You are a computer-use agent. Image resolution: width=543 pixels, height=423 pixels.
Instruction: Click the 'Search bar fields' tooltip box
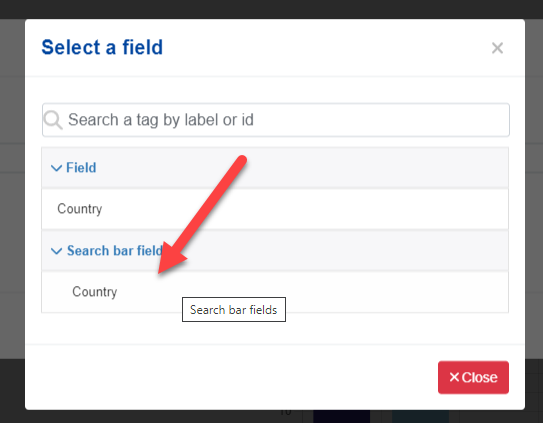[234, 309]
